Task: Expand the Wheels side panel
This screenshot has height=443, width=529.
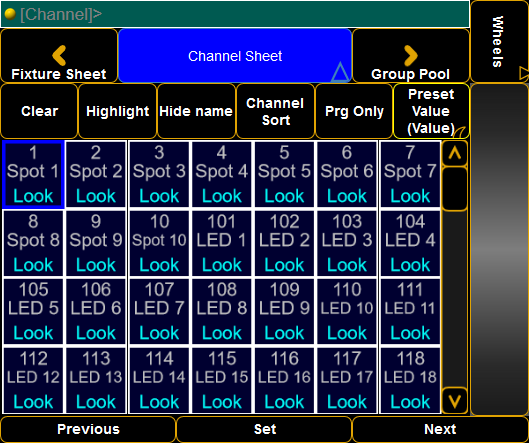Action: [499, 41]
